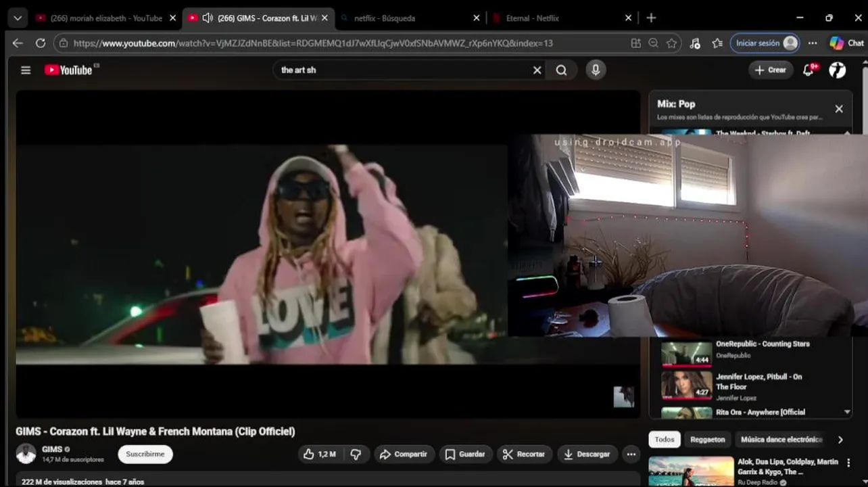View site information icon in address bar

(63, 43)
